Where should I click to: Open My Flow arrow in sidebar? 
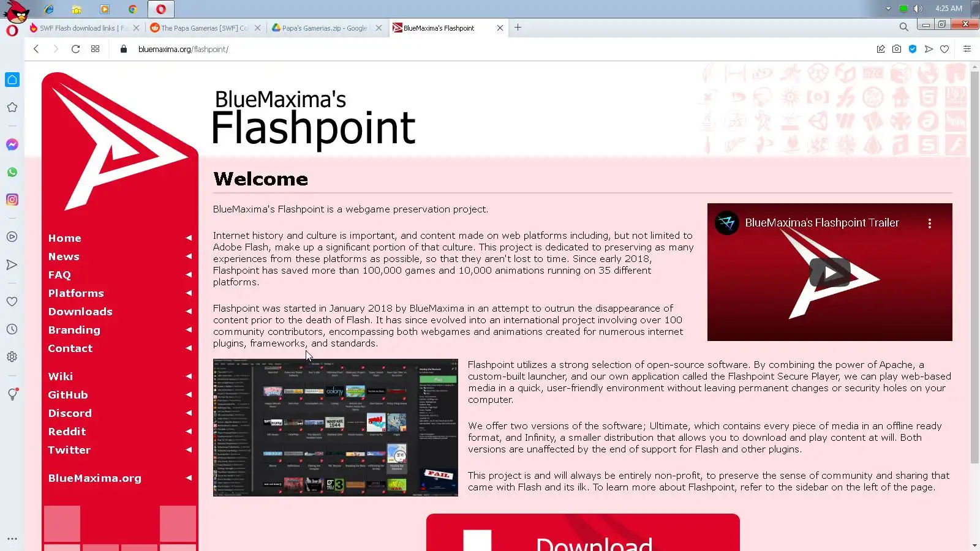(12, 264)
